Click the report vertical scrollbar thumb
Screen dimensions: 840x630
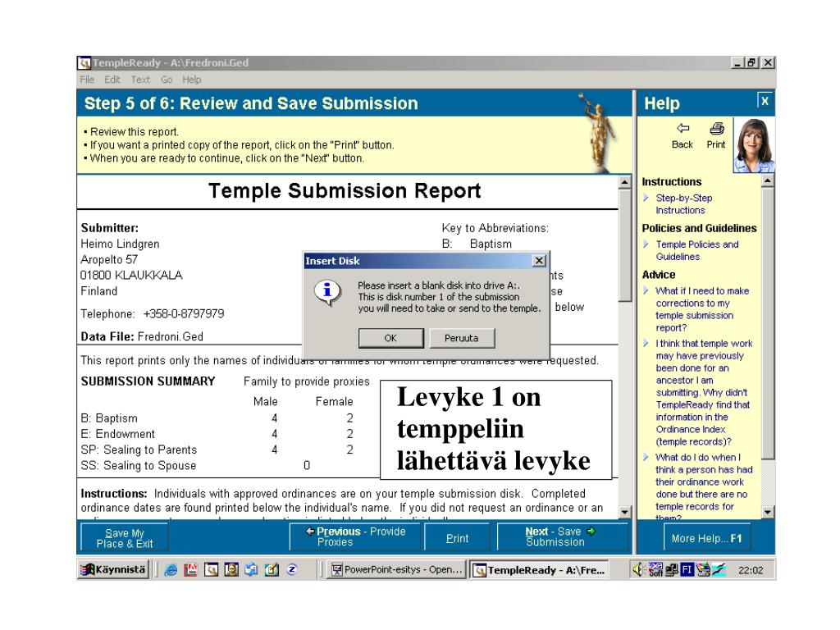tap(624, 244)
